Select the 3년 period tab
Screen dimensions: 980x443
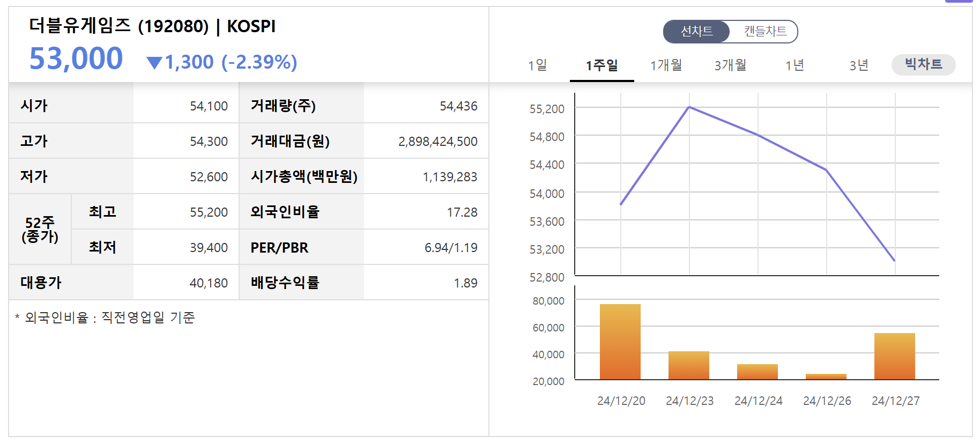(x=859, y=65)
